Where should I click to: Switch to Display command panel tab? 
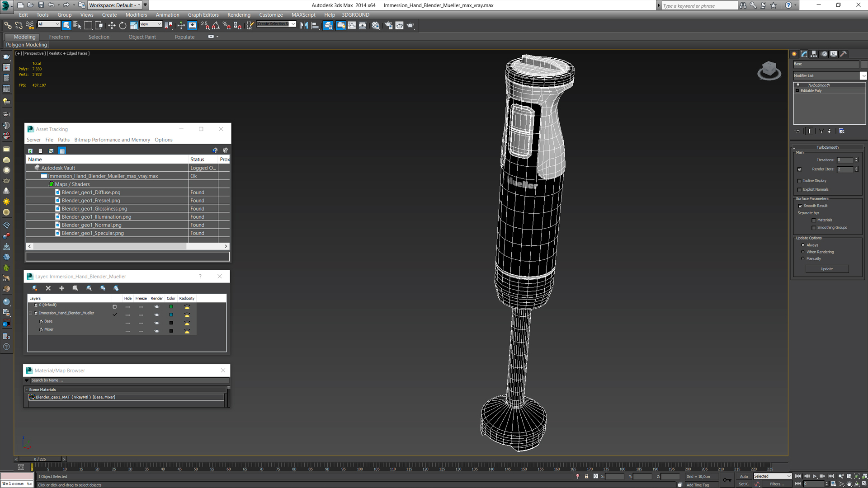pyautogui.click(x=834, y=54)
